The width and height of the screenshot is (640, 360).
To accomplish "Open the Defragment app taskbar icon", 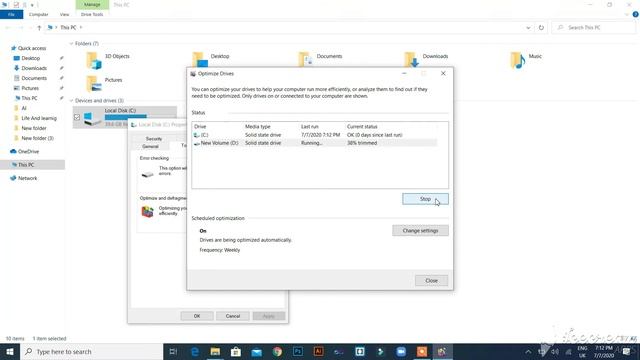I will point(442,351).
